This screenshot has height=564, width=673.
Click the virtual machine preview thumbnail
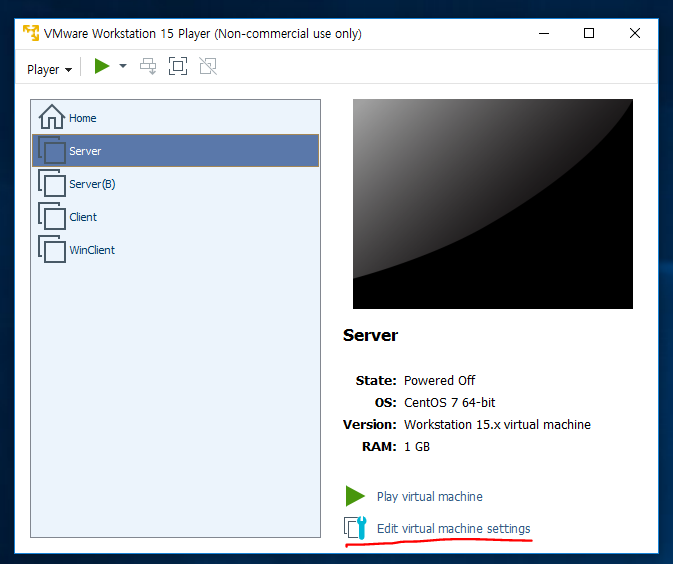point(493,204)
